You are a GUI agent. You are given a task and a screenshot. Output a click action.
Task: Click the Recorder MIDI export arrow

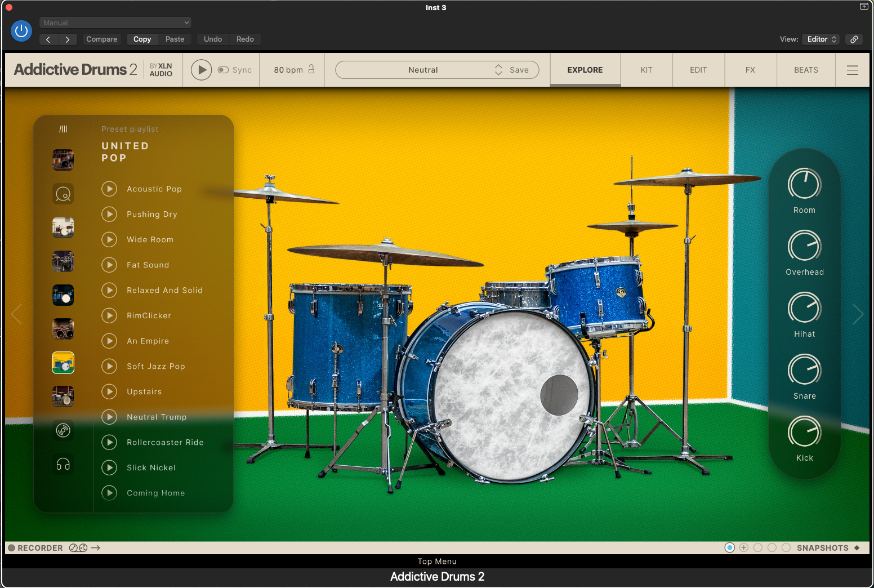pyautogui.click(x=96, y=547)
